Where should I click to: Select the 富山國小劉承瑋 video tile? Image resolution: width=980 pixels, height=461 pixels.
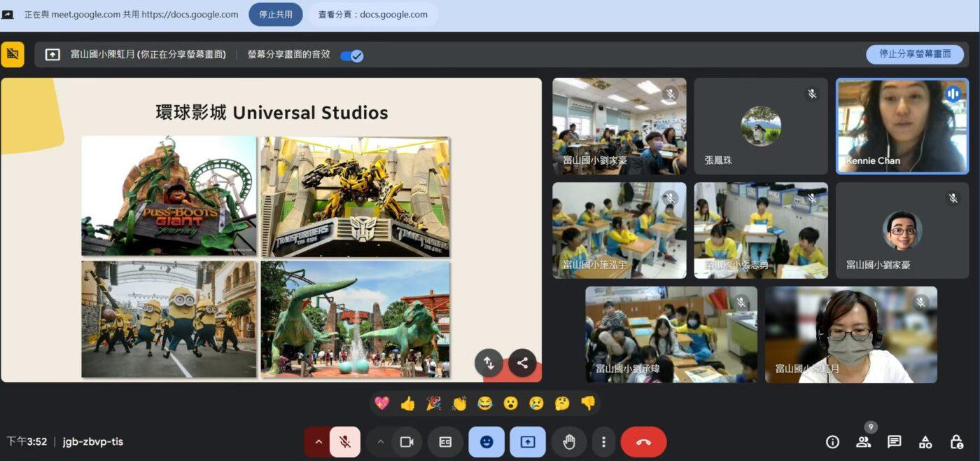(x=671, y=335)
